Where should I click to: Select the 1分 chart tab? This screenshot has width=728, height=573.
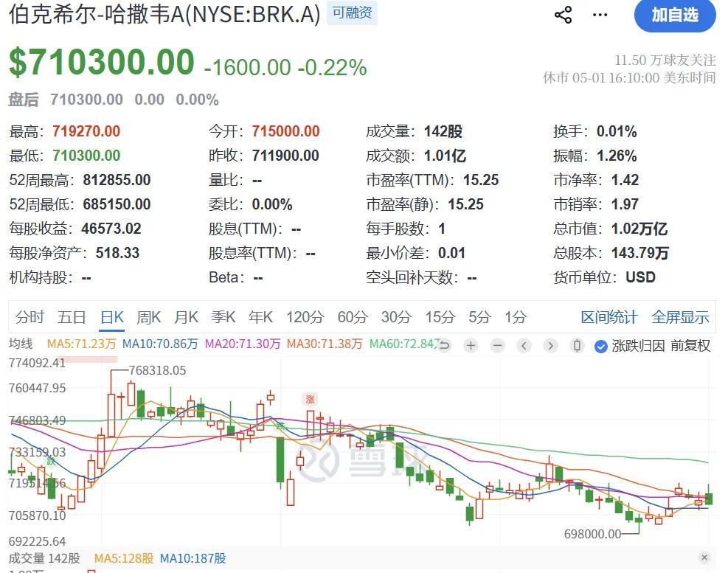tap(516, 317)
